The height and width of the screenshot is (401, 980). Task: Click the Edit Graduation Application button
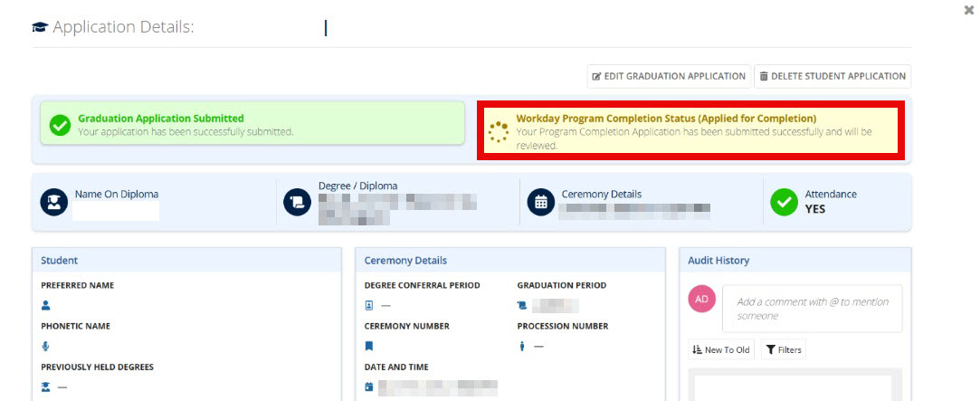pos(669,76)
